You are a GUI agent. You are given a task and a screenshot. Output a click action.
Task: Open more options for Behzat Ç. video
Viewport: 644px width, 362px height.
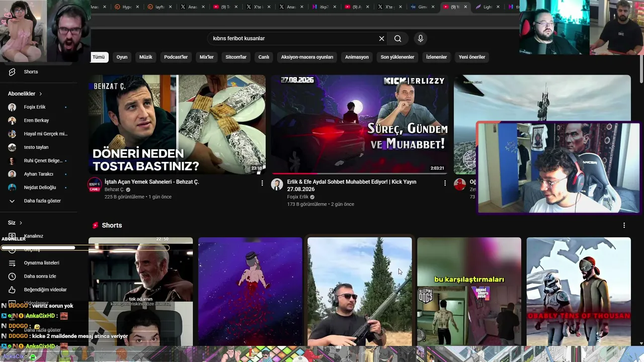(262, 183)
